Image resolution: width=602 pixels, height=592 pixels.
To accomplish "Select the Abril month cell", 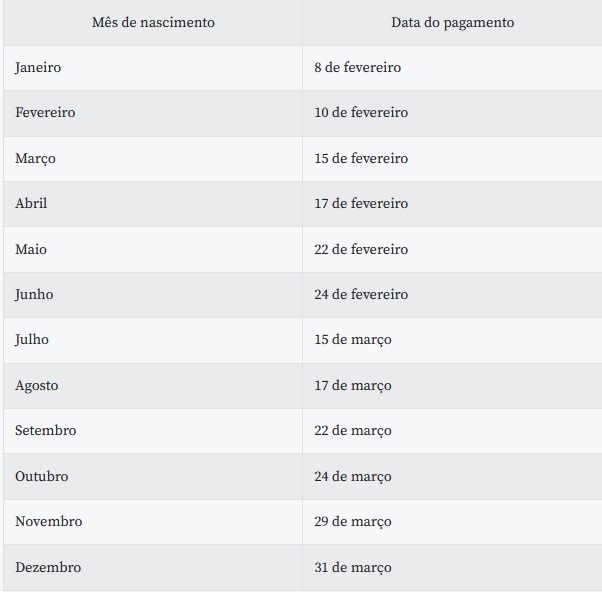I will coord(31,203).
